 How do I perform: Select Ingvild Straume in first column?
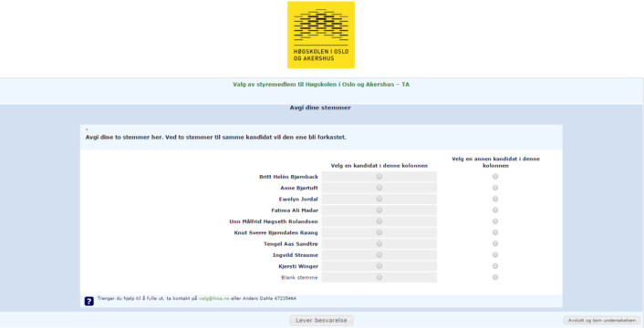tap(379, 254)
